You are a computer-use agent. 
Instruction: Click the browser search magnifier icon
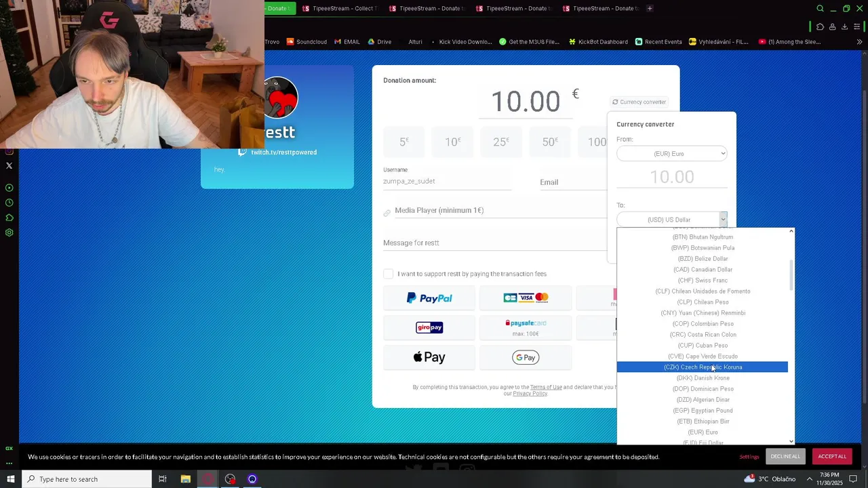820,9
